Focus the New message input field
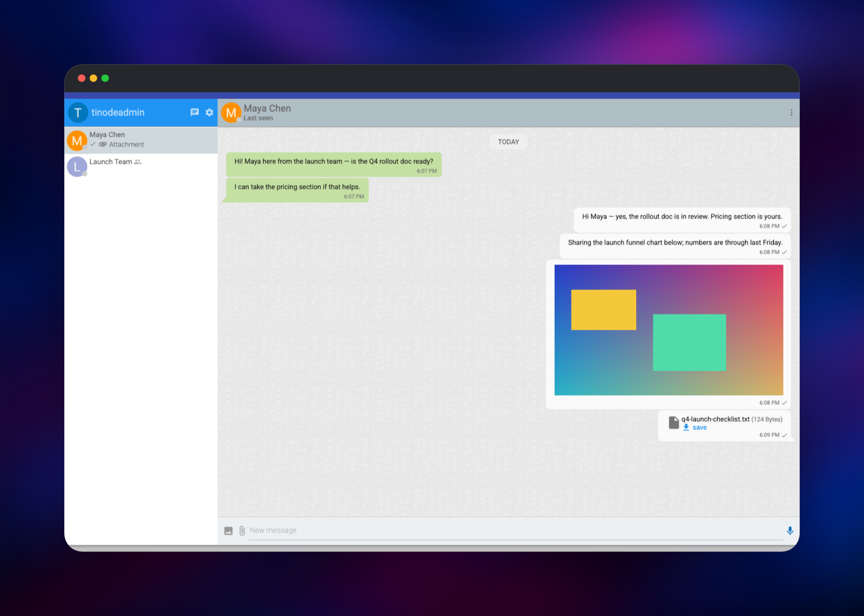The image size is (864, 616). click(516, 531)
